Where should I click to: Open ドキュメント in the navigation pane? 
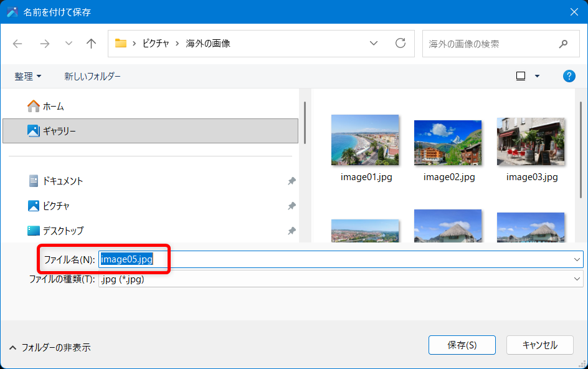[150, 181]
